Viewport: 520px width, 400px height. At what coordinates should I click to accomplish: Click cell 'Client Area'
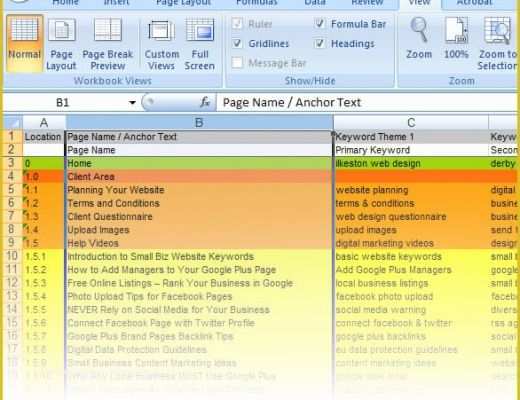pos(199,176)
